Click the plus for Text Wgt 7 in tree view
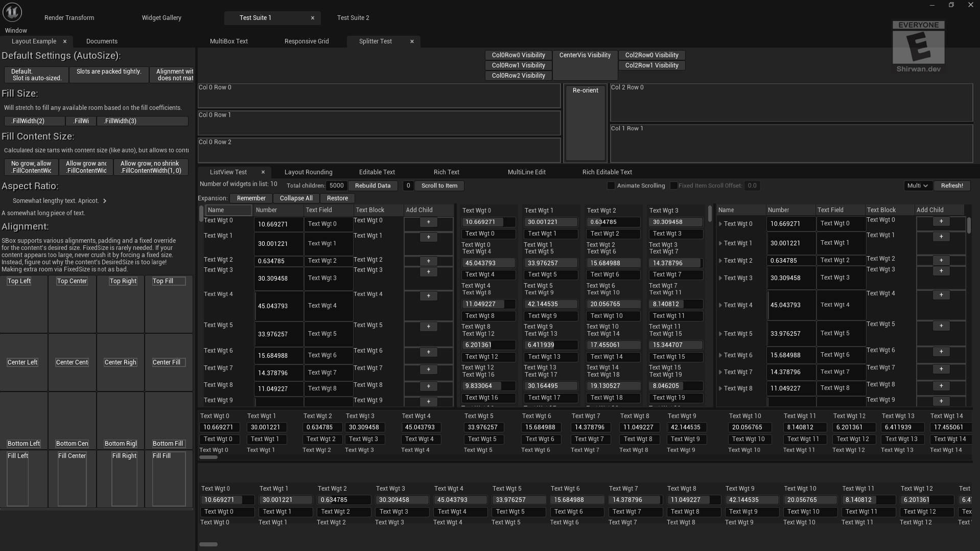The height and width of the screenshot is (551, 980). (x=941, y=369)
